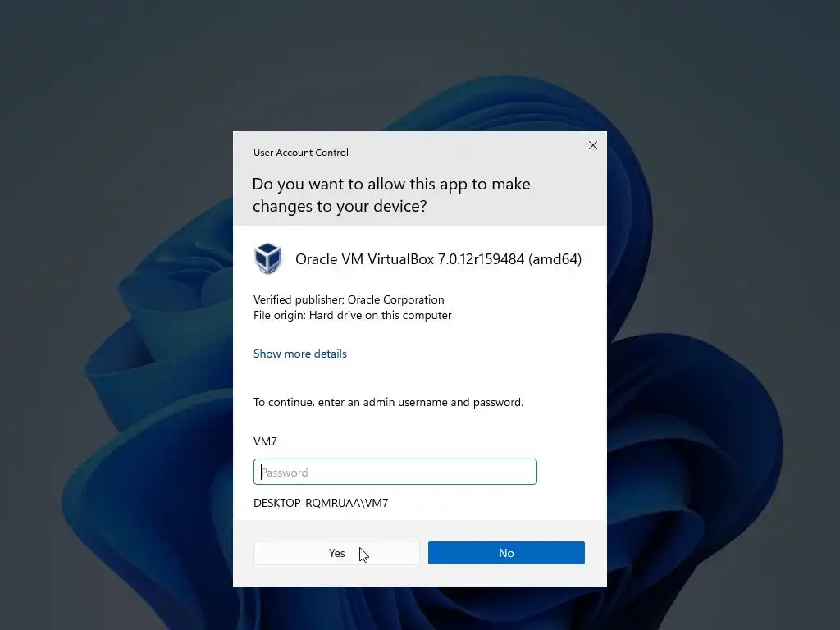Close the User Account Control dialog

click(592, 145)
